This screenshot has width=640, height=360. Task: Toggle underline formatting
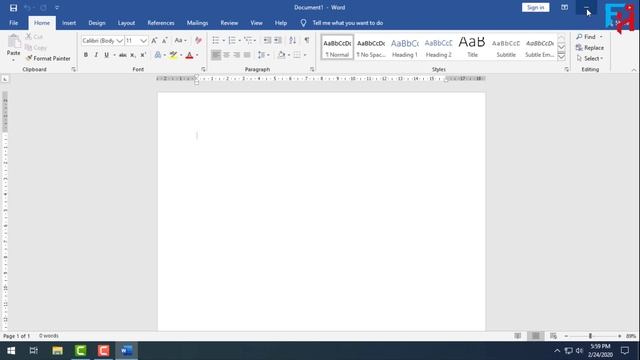[x=107, y=55]
